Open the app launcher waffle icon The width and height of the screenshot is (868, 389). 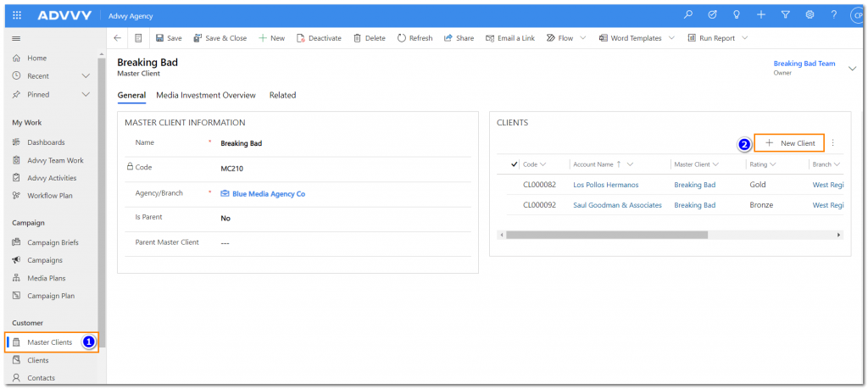17,15
